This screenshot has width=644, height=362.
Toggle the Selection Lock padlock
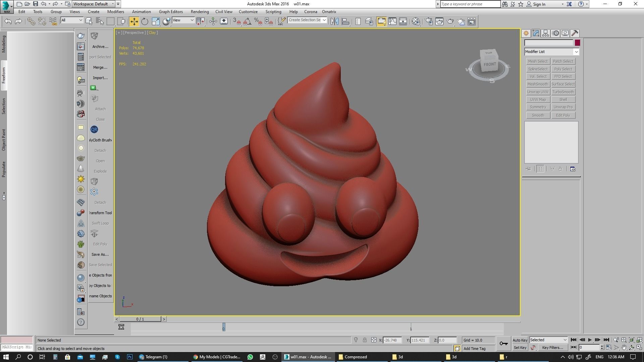click(365, 340)
